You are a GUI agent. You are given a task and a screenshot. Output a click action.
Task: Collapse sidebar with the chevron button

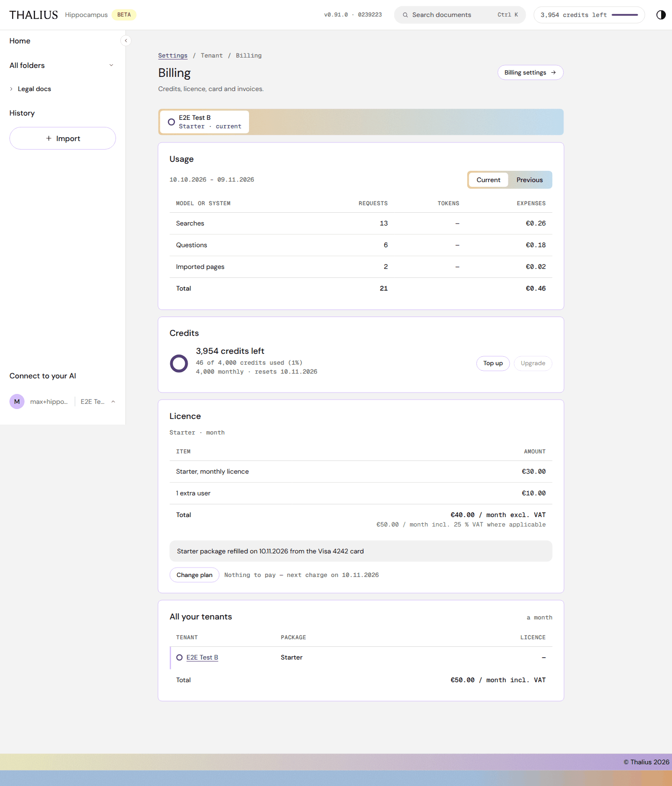coord(126,41)
